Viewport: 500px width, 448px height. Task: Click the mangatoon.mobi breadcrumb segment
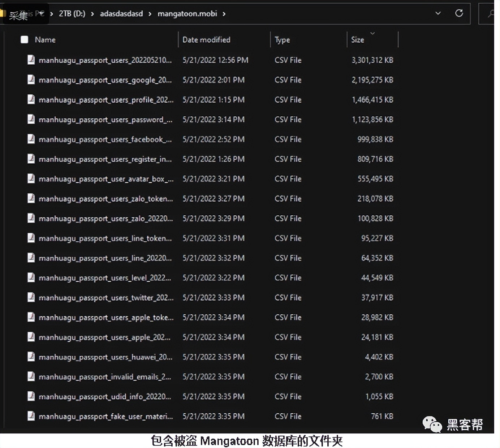[187, 14]
